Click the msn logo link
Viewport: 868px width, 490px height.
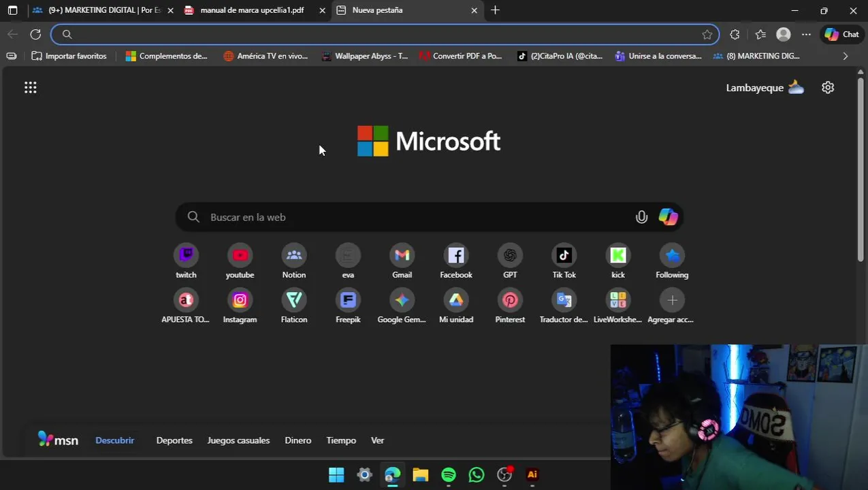coord(58,440)
